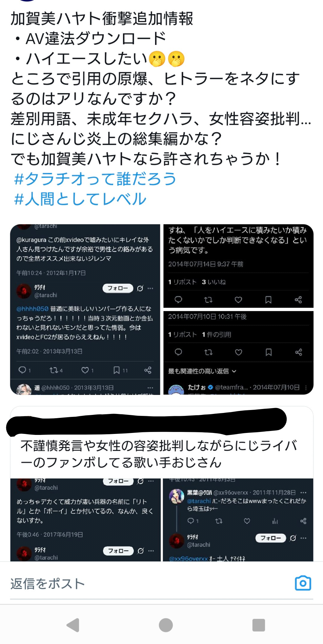Tap the '返信をポスト' reply field
Image resolution: width=323 pixels, height=644 pixels.
pos(48,584)
